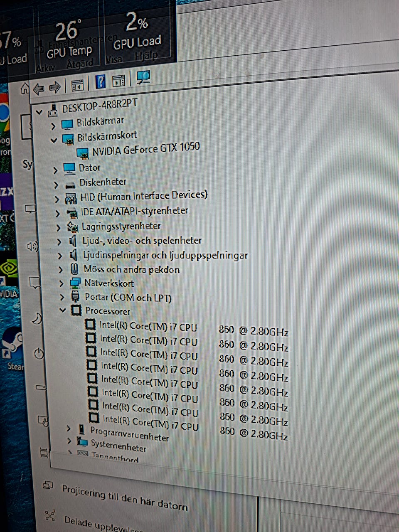The width and height of the screenshot is (399, 532).
Task: Open Help via the blue question mark icon
Action: [100, 81]
